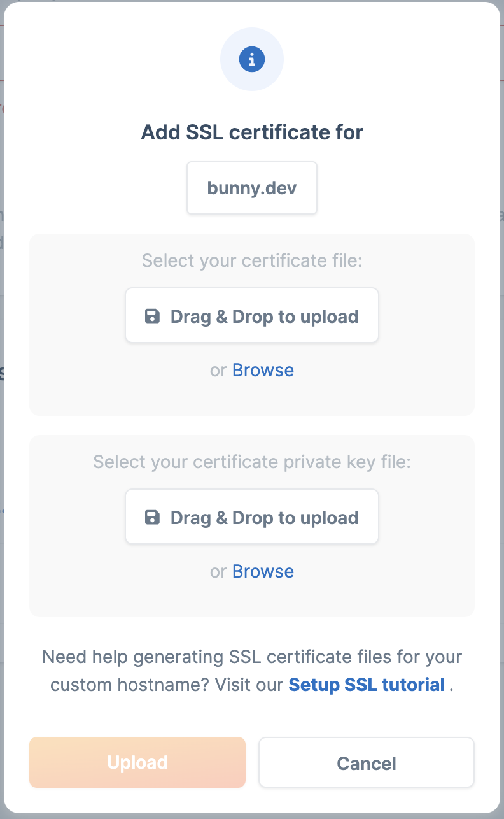
Task: Click private key Drag & Drop upload box
Action: click(x=252, y=517)
